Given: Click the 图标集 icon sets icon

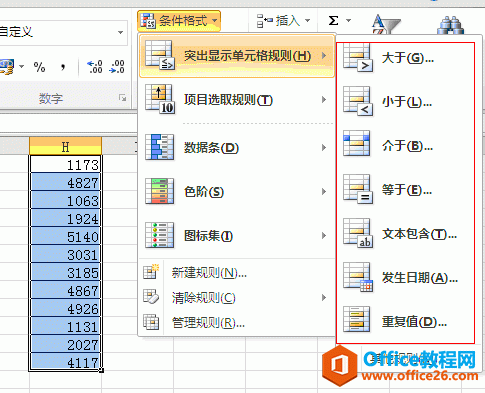Looking at the screenshot, I should click(160, 235).
